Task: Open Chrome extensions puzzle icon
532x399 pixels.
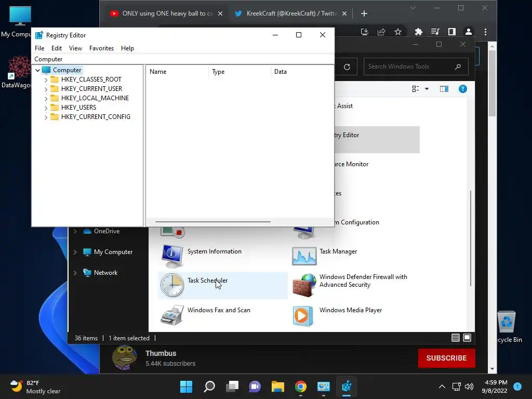Action: (x=418, y=32)
